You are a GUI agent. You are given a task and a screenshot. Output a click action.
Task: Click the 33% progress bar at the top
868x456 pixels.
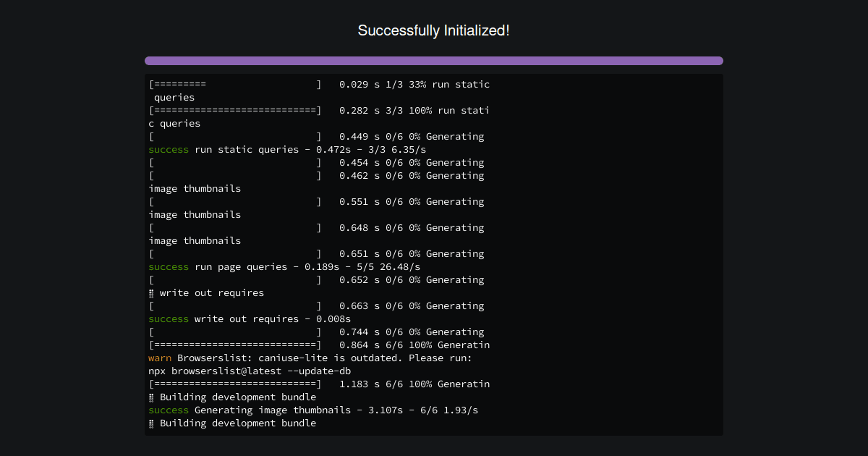[234, 84]
